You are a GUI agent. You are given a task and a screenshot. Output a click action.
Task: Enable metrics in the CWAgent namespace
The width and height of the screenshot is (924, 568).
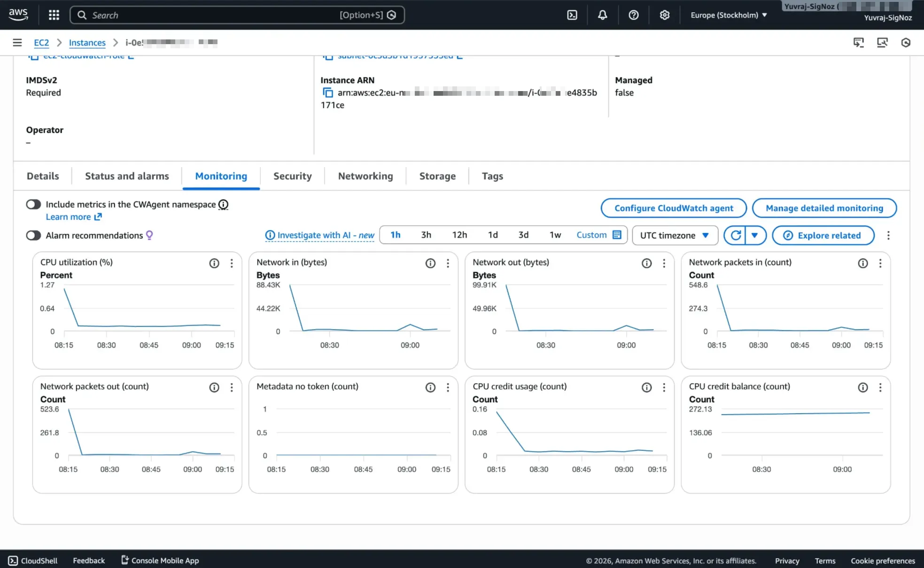click(33, 204)
